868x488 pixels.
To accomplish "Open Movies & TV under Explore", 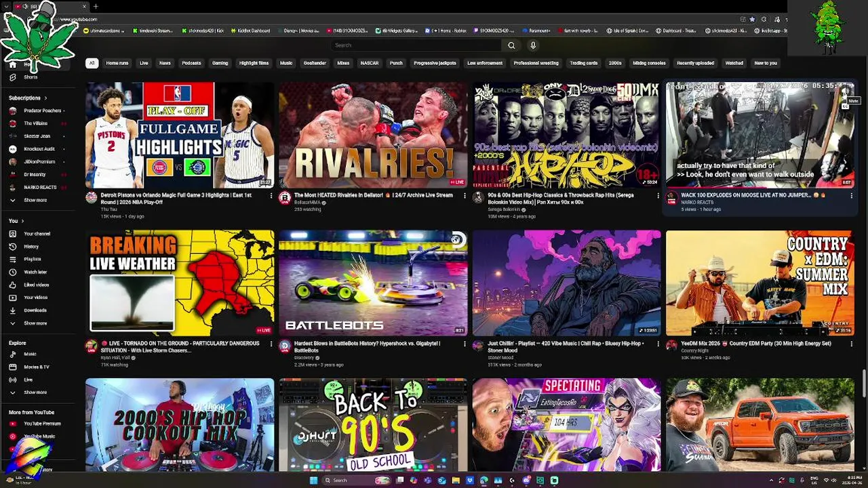I will [36, 367].
